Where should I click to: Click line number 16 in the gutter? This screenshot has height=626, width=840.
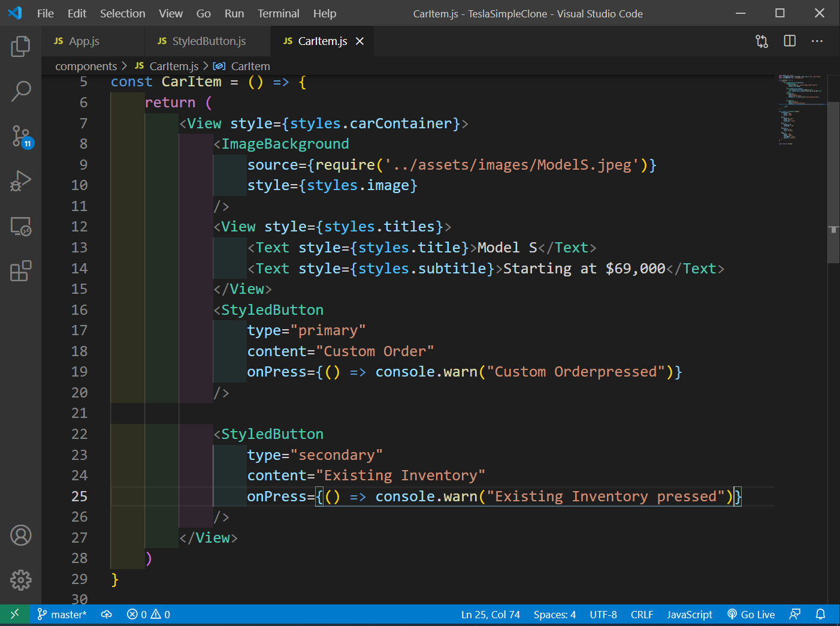(x=79, y=310)
